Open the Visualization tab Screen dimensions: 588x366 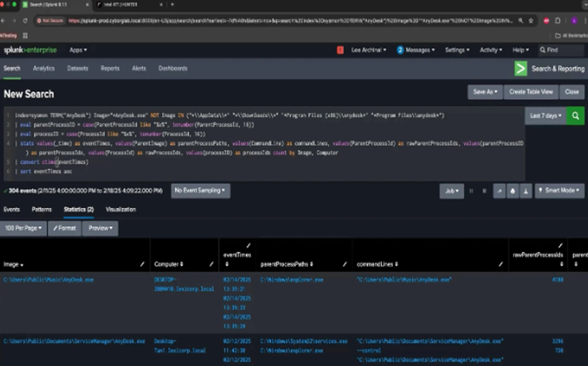(121, 209)
